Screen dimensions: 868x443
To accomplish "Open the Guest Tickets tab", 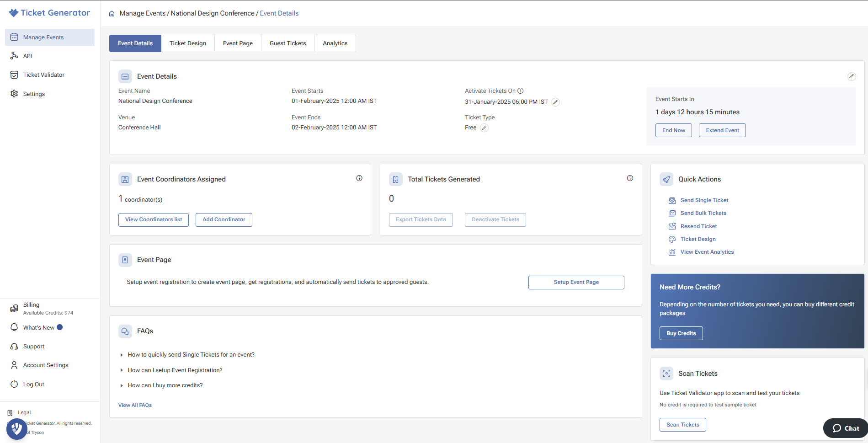I will (288, 43).
